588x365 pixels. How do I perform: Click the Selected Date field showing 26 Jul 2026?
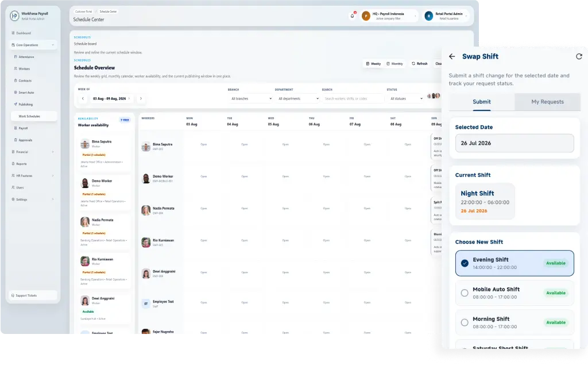[x=514, y=143]
